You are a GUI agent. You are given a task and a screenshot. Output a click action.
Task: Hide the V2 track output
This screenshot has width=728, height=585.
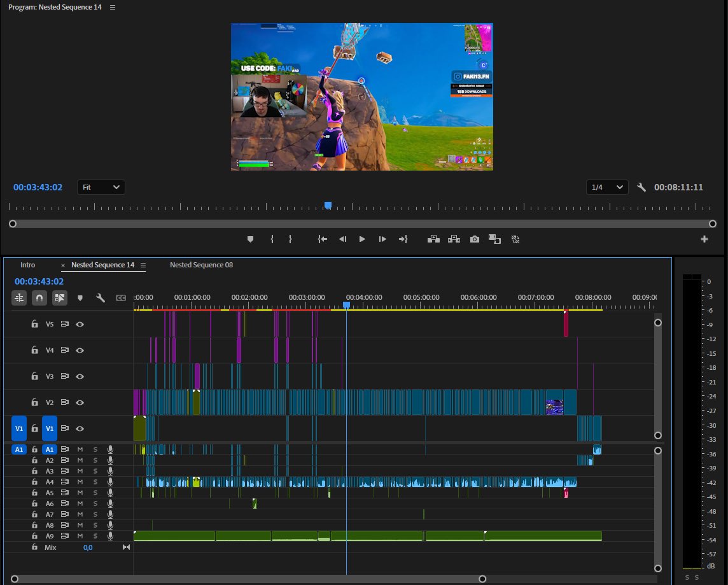[80, 402]
